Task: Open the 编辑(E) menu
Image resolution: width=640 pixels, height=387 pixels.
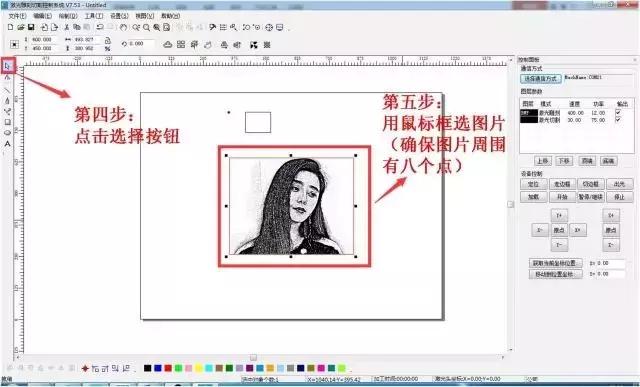Action: 42,16
